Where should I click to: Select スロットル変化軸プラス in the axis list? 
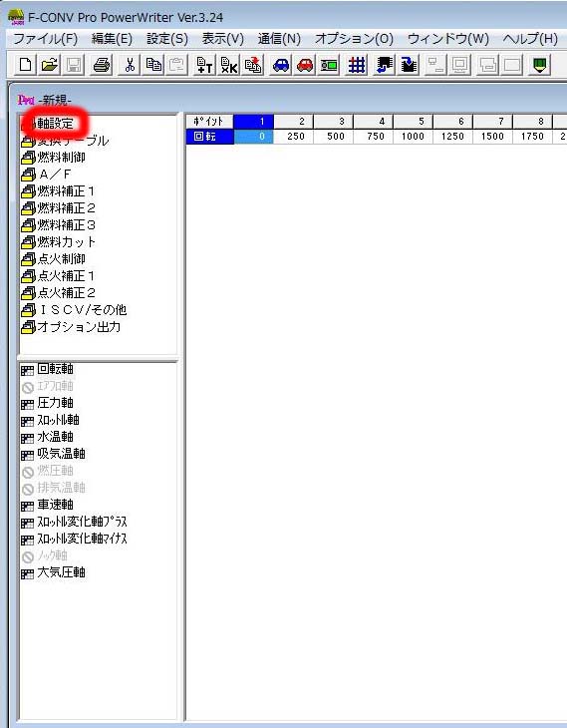coord(75,522)
